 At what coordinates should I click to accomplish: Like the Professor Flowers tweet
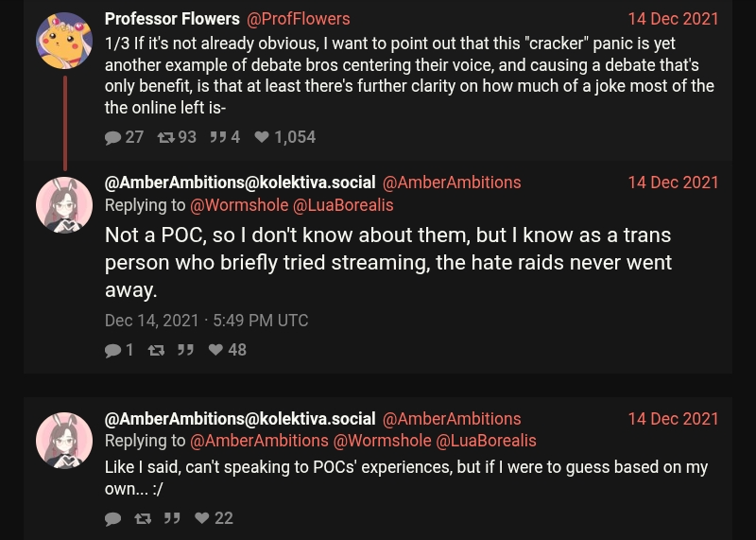click(x=262, y=138)
